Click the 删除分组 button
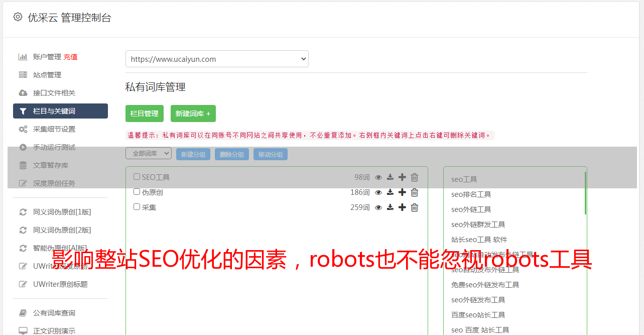 point(232,154)
